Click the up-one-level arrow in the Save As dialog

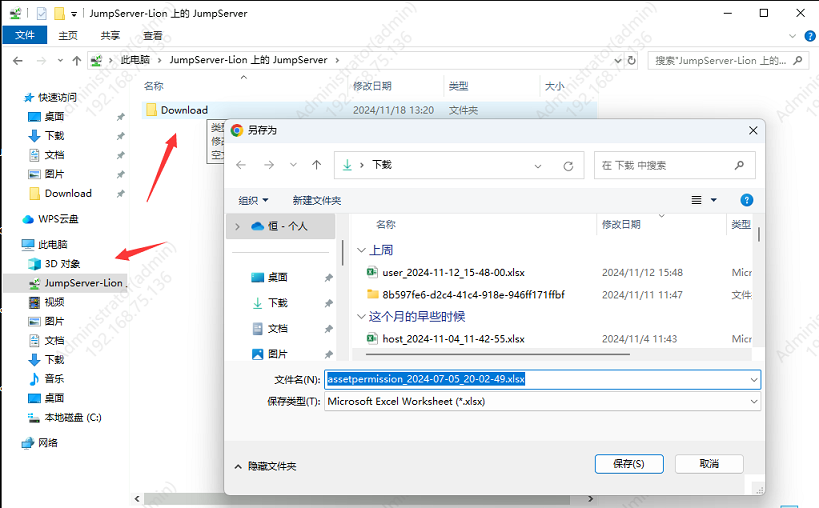(x=317, y=166)
